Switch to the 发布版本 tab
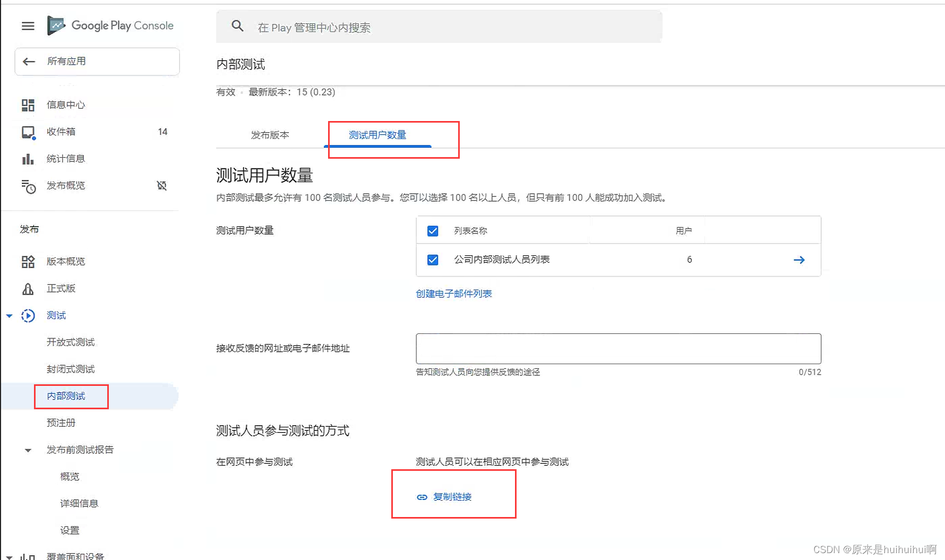The height and width of the screenshot is (560, 945). coord(270,135)
